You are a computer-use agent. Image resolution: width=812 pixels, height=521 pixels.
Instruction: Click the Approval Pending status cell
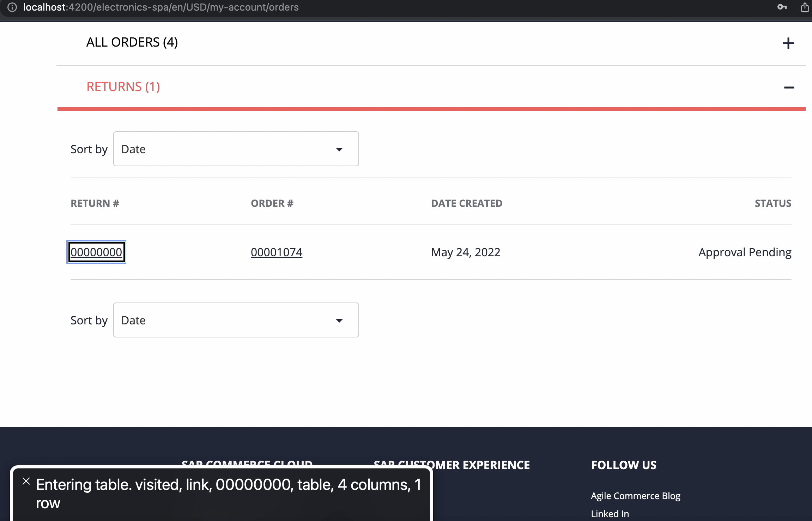click(745, 252)
